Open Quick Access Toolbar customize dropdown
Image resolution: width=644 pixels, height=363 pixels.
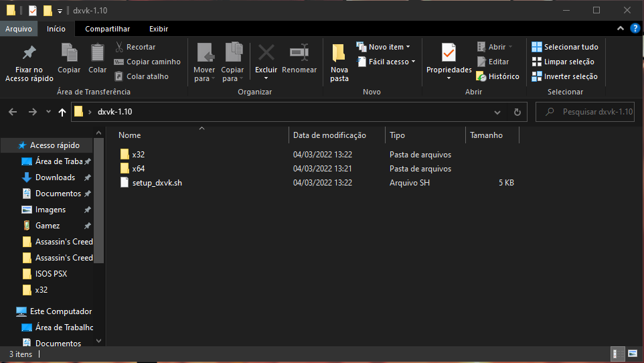point(60,11)
